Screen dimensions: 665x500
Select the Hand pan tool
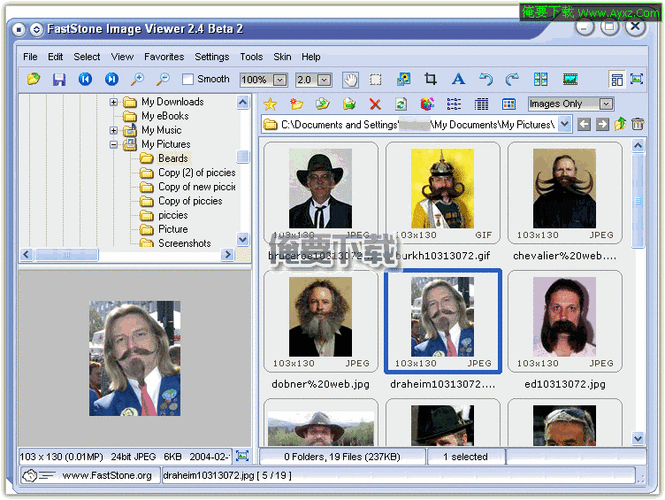click(x=350, y=79)
